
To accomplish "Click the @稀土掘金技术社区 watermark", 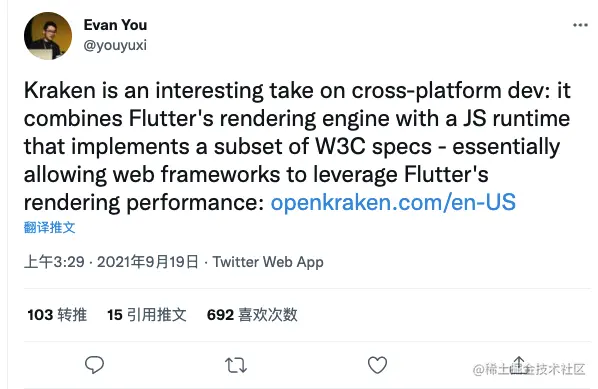I will [529, 369].
